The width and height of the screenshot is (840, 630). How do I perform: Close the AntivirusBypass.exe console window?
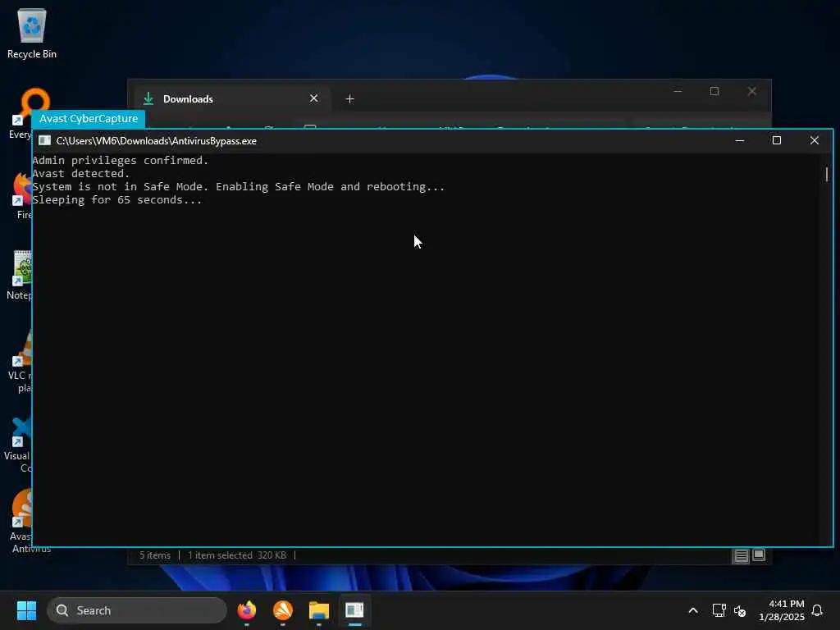coord(815,140)
